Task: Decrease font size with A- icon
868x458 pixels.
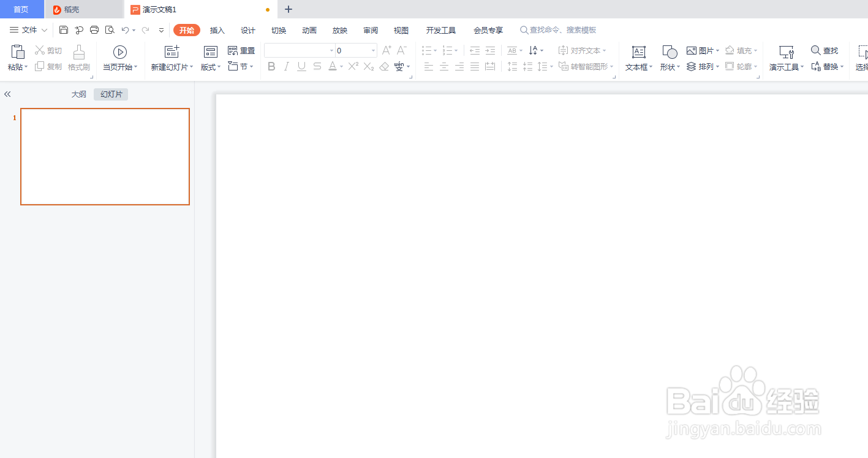Action: tap(402, 50)
